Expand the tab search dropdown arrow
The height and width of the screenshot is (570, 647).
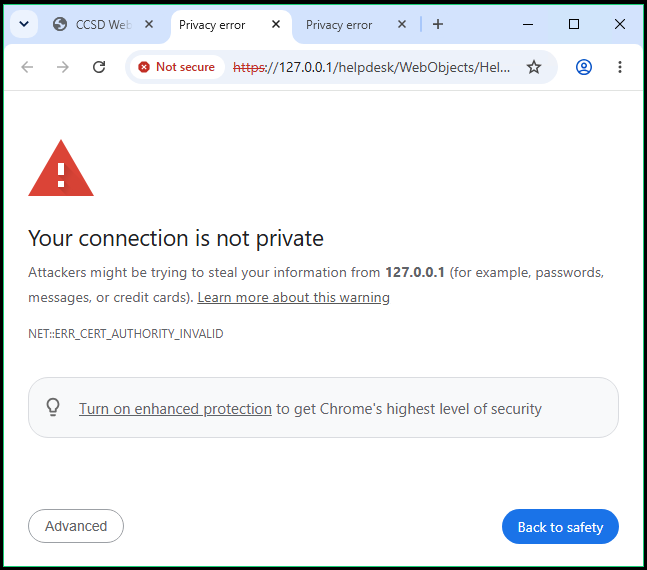tap(24, 24)
